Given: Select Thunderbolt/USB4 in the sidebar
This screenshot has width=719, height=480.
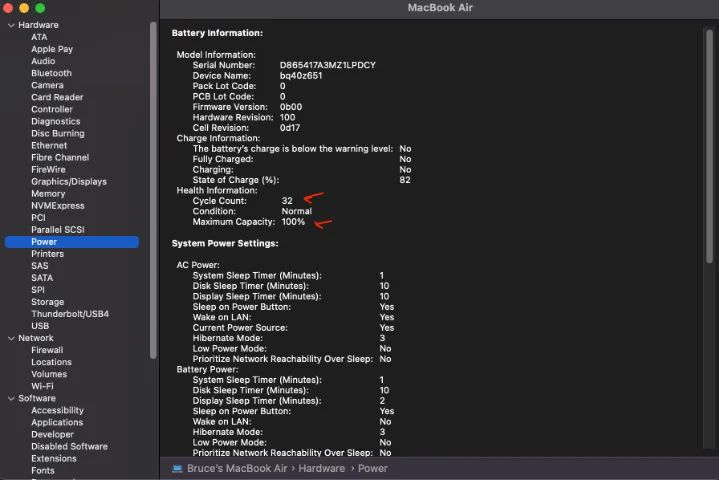Looking at the screenshot, I should click(70, 314).
